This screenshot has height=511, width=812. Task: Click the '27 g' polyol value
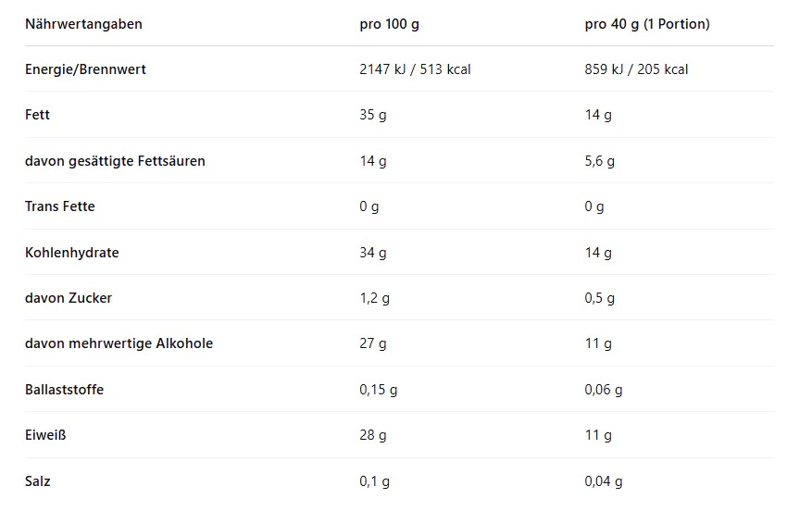373,343
